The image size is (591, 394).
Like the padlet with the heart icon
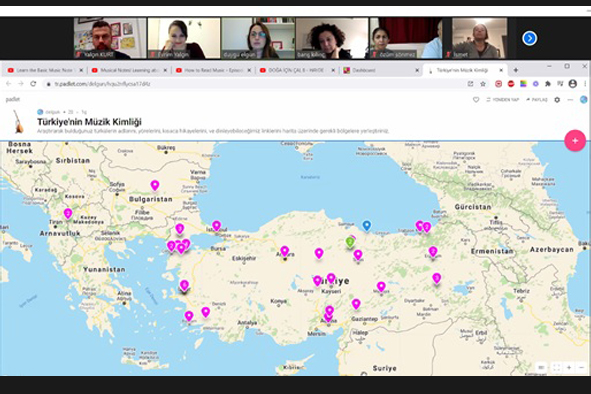coord(476,100)
